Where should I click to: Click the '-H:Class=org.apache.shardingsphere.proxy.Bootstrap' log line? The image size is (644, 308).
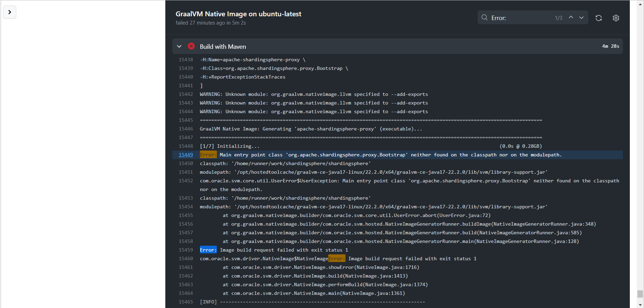[x=274, y=68]
